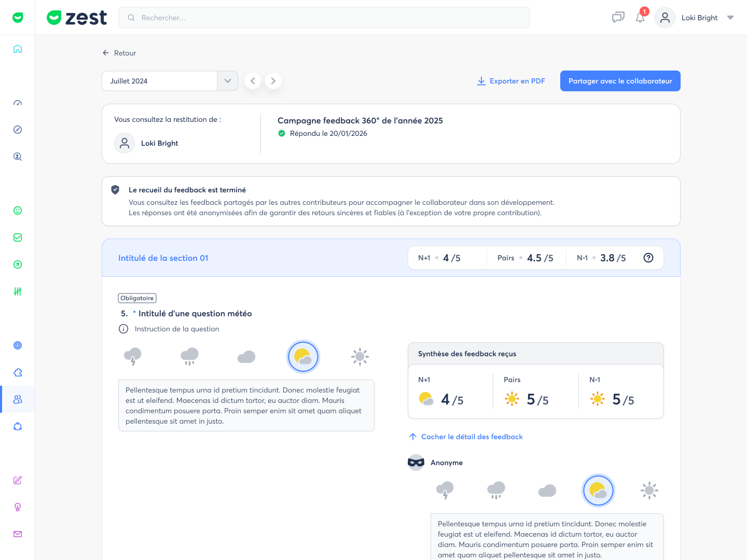Click the Rechercher search field

[x=324, y=18]
